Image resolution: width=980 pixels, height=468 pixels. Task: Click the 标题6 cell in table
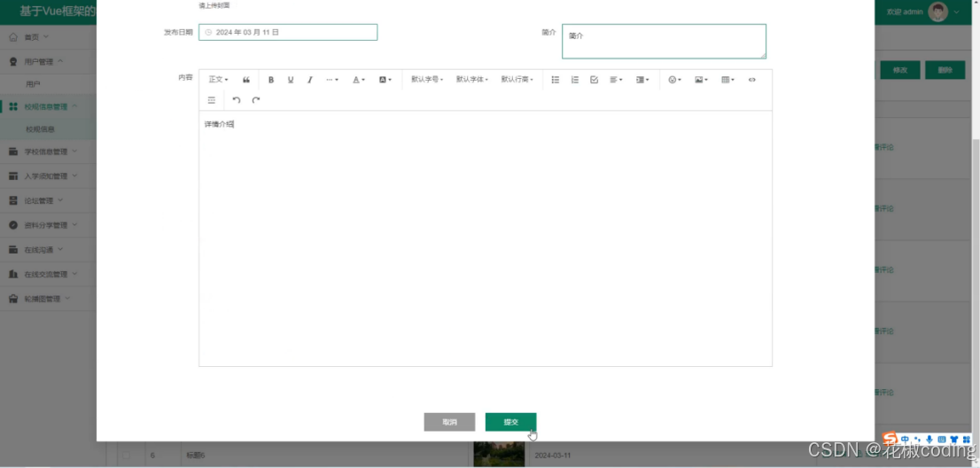coord(196,456)
